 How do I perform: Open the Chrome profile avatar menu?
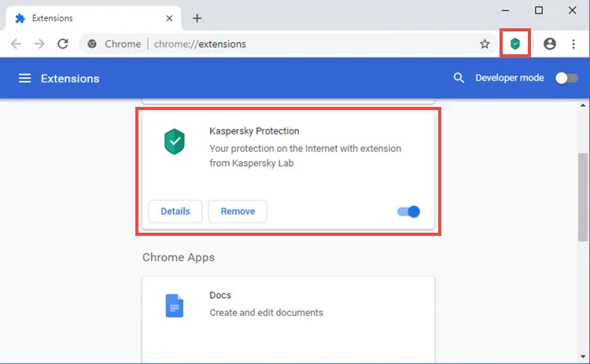(549, 43)
